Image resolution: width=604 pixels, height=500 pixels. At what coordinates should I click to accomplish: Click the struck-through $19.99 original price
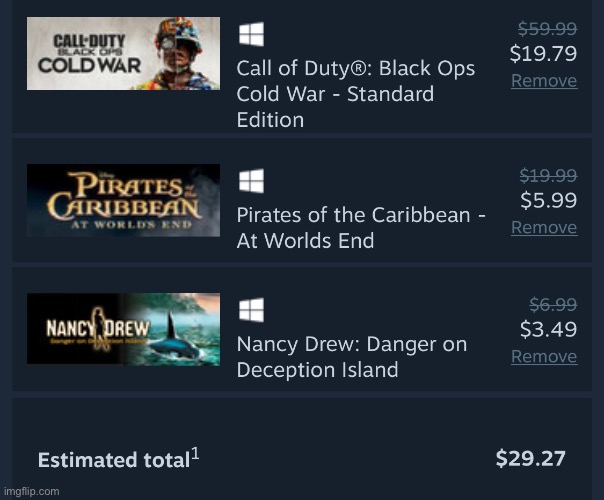(548, 176)
